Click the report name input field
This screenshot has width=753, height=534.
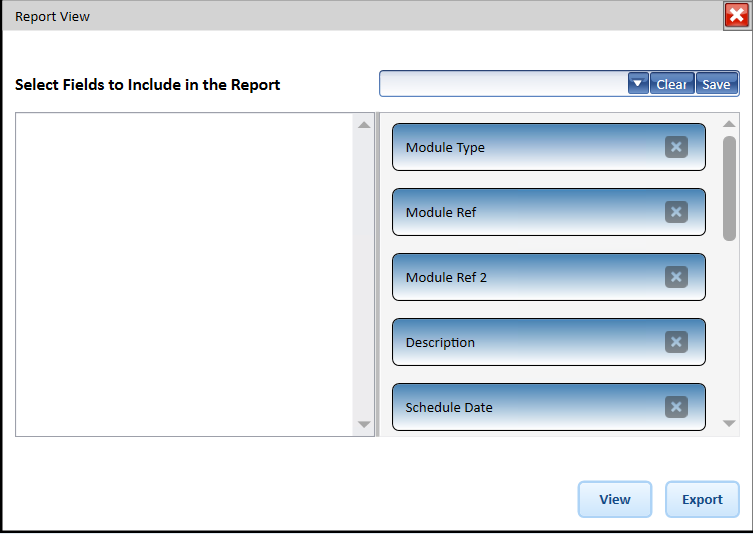point(504,84)
